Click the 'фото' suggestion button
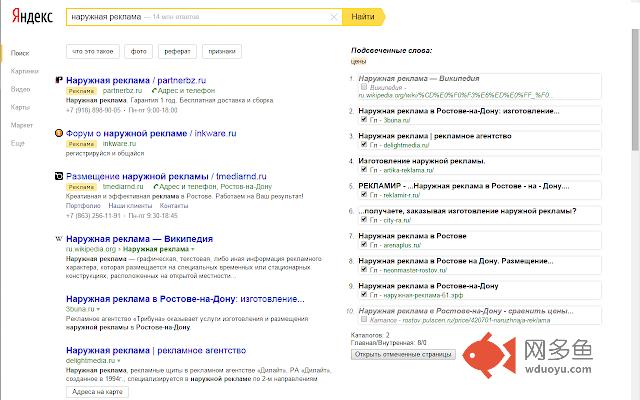This screenshot has width=640, height=400. coord(139,51)
